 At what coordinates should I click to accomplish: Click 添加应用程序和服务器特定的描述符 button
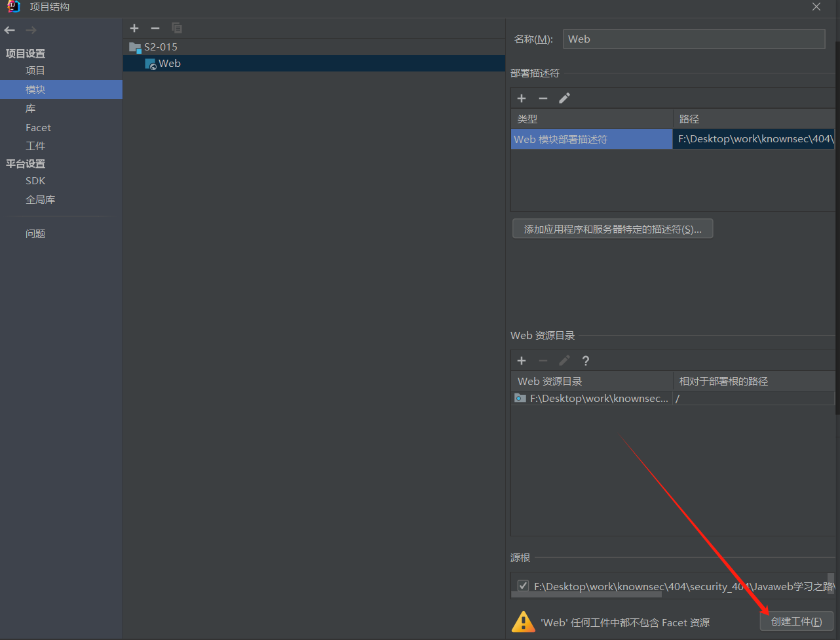pyautogui.click(x=613, y=229)
